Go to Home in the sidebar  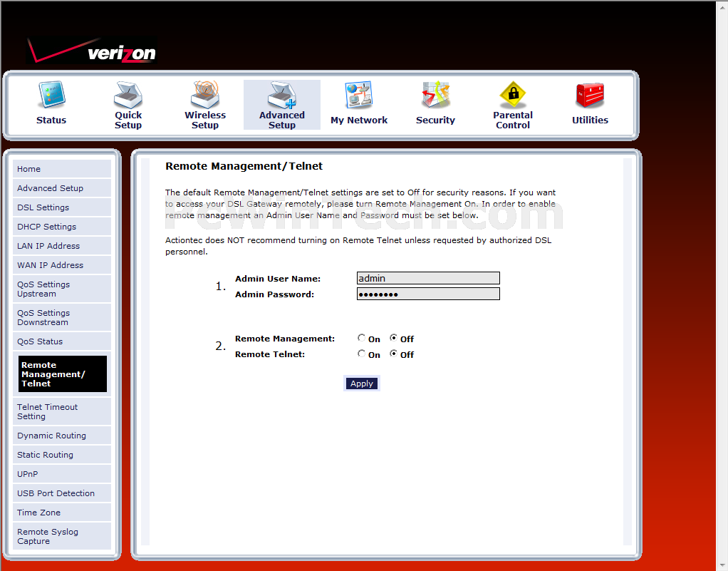click(x=62, y=169)
